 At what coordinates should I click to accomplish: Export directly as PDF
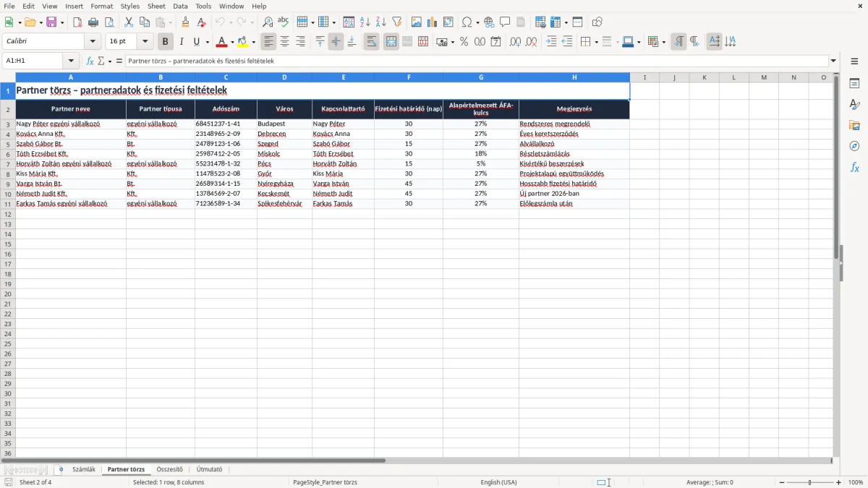click(77, 22)
